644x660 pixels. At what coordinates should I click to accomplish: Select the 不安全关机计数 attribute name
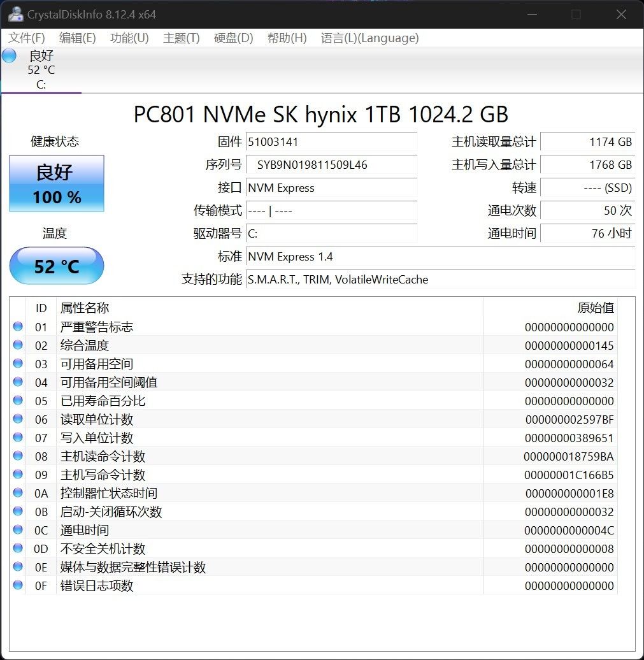tap(103, 549)
